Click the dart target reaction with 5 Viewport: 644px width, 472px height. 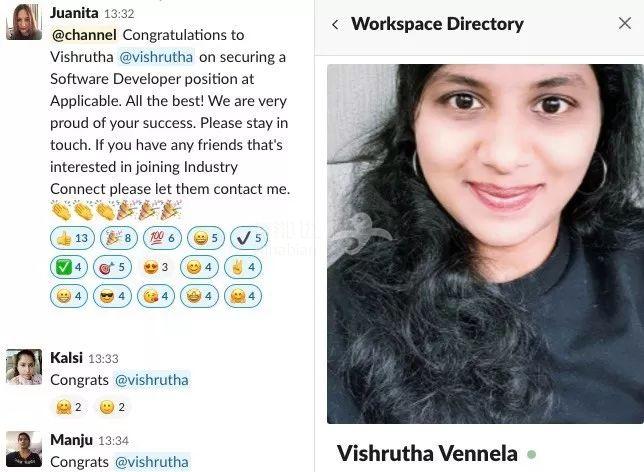point(113,267)
